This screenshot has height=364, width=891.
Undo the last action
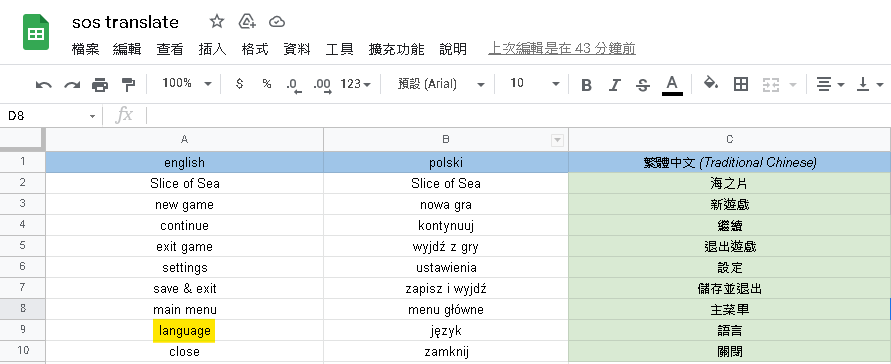pyautogui.click(x=43, y=85)
